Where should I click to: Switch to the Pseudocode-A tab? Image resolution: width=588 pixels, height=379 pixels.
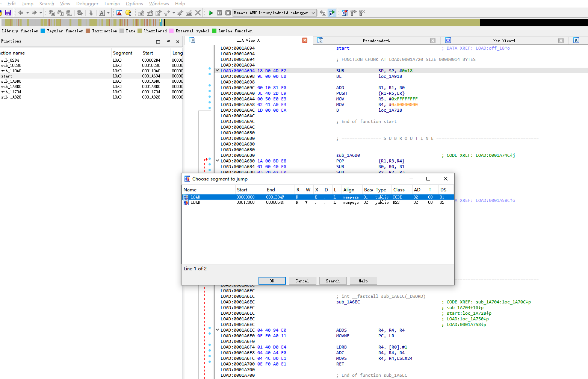click(376, 41)
